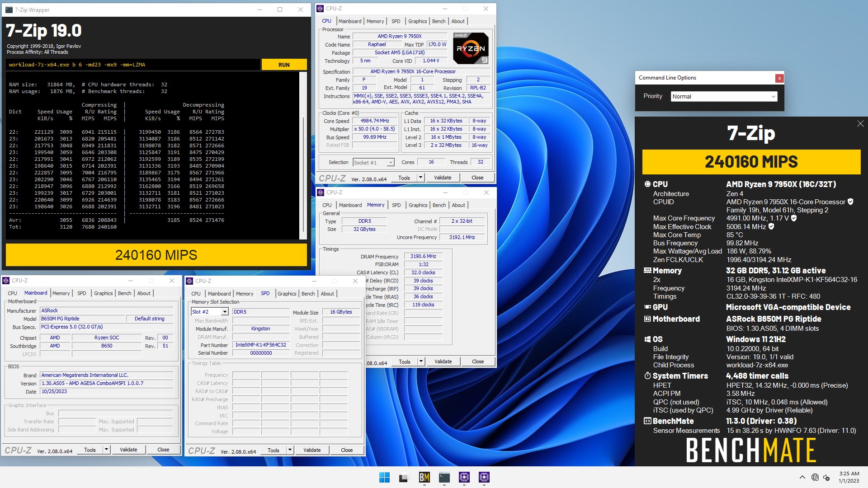
Task: Open Tools dropdown arrow in CPU-Z Memory window
Action: pos(421,361)
